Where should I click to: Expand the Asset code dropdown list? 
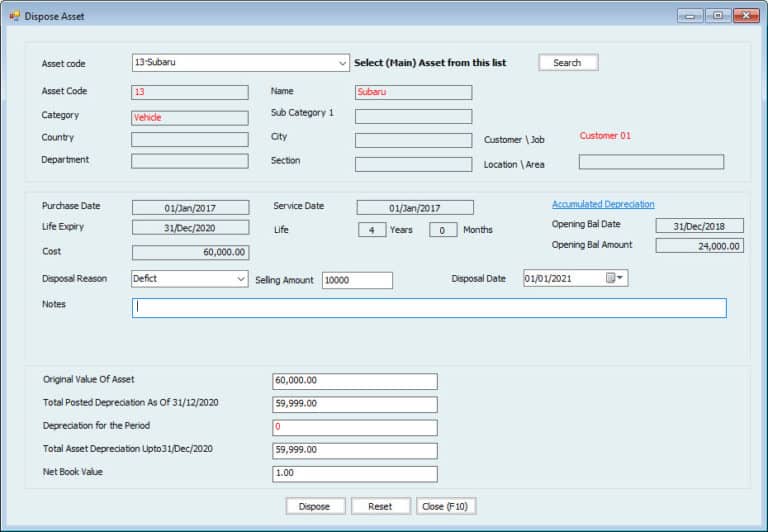pyautogui.click(x=342, y=63)
